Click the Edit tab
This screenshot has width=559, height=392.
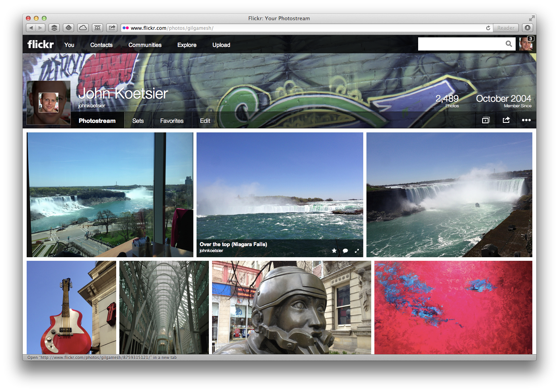tap(205, 120)
